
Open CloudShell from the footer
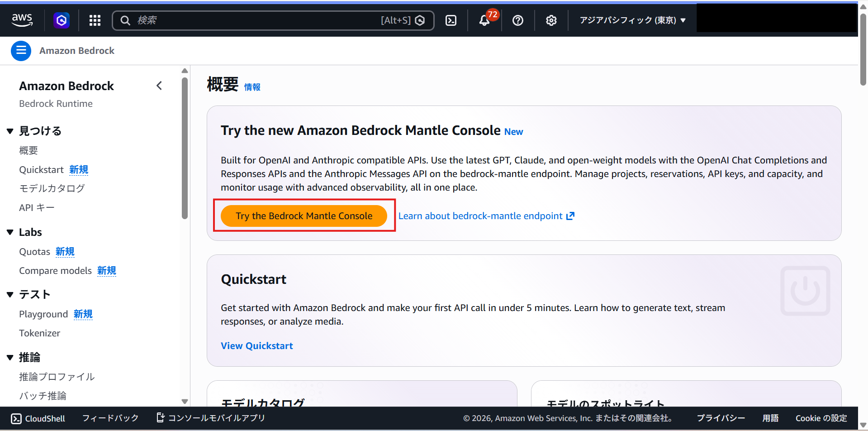point(38,418)
